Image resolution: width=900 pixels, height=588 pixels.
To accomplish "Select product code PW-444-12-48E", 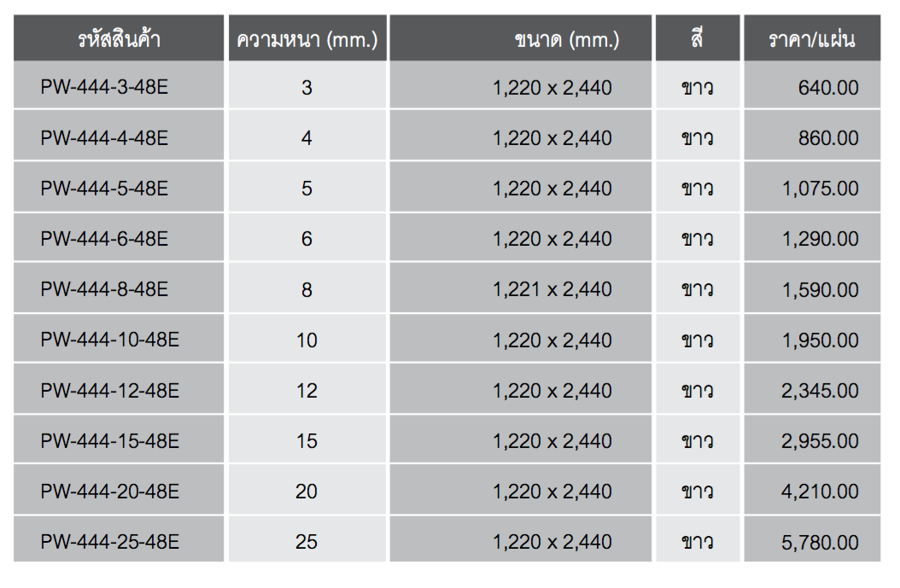I will (x=109, y=390).
